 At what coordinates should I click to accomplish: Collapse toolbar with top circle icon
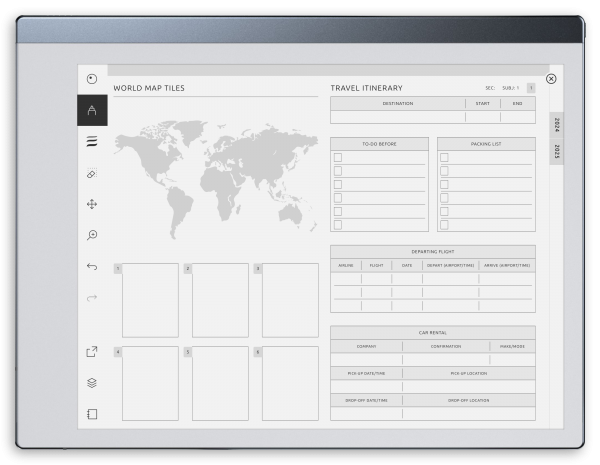point(92,79)
